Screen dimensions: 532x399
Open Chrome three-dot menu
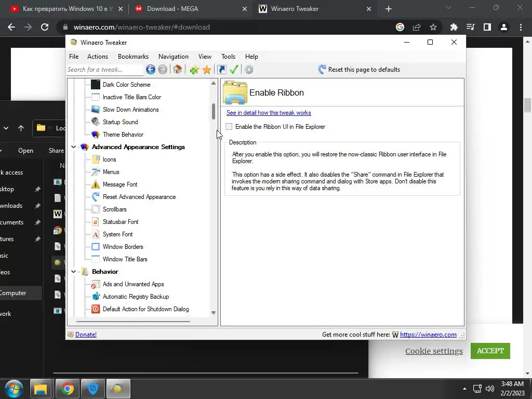[x=521, y=27]
